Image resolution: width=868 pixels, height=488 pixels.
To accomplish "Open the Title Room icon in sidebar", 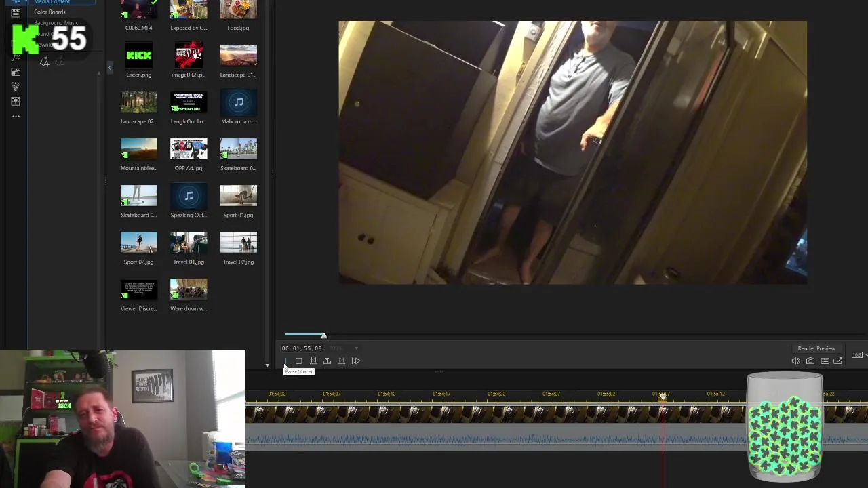I will coord(16,13).
